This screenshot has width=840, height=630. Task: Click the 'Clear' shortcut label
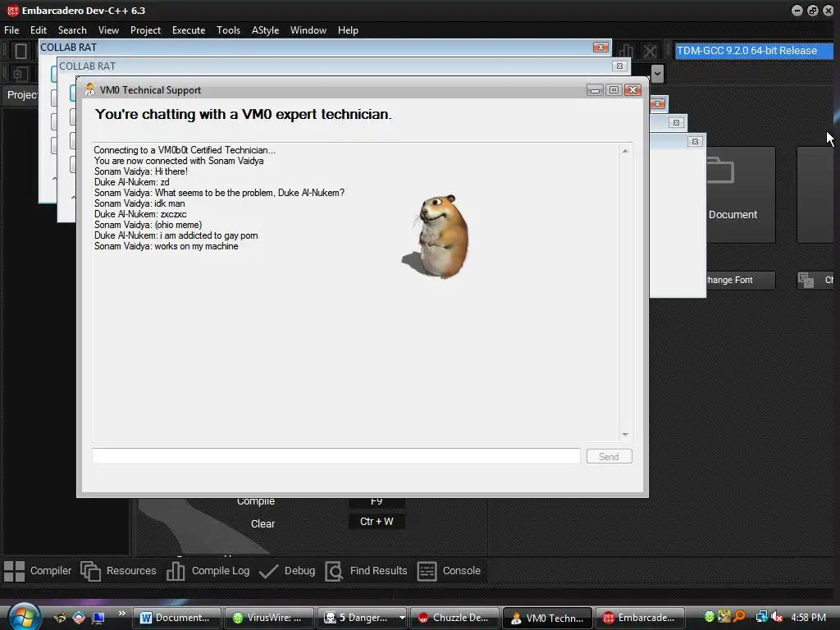[x=262, y=524]
